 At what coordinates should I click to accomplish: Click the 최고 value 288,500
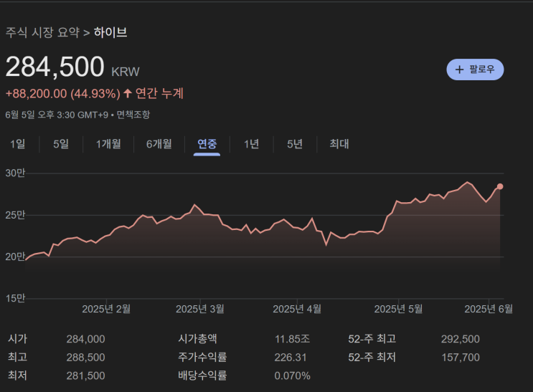[x=85, y=358]
